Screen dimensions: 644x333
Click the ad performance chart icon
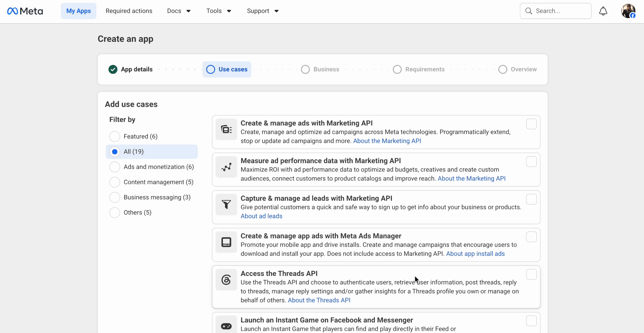coord(226,167)
